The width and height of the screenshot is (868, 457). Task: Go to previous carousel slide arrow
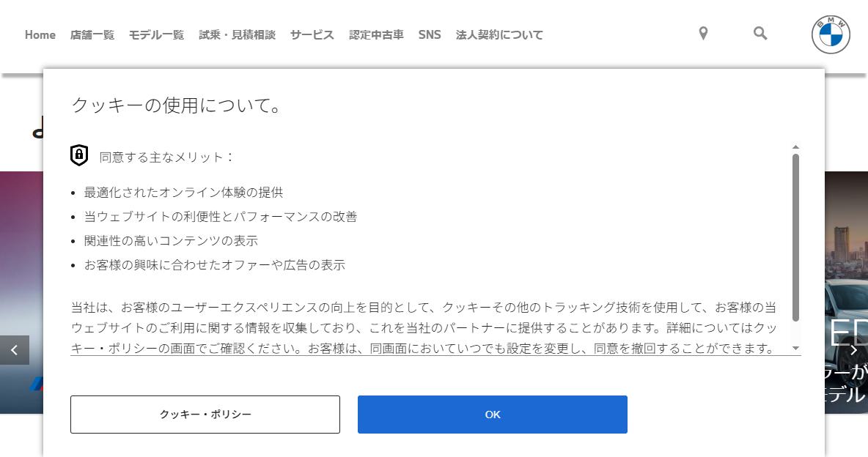[15, 349]
